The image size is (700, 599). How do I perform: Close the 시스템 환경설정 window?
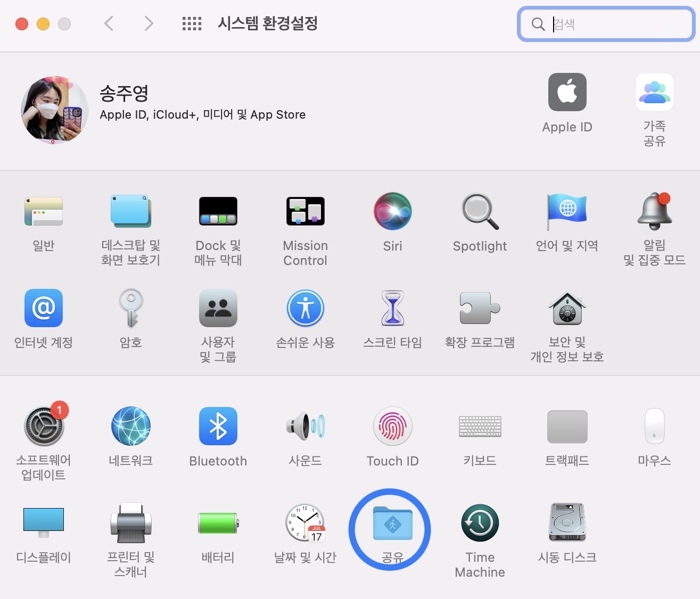click(x=22, y=24)
